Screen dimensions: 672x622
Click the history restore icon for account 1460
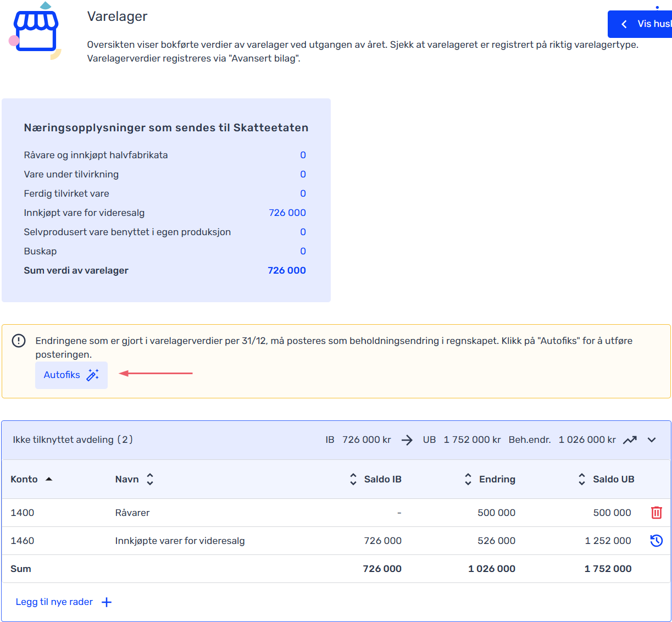click(656, 541)
